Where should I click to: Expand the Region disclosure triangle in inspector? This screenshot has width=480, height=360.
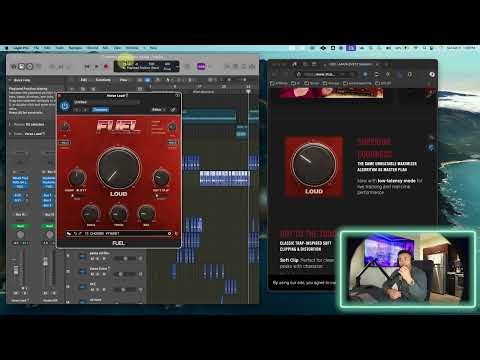10,124
